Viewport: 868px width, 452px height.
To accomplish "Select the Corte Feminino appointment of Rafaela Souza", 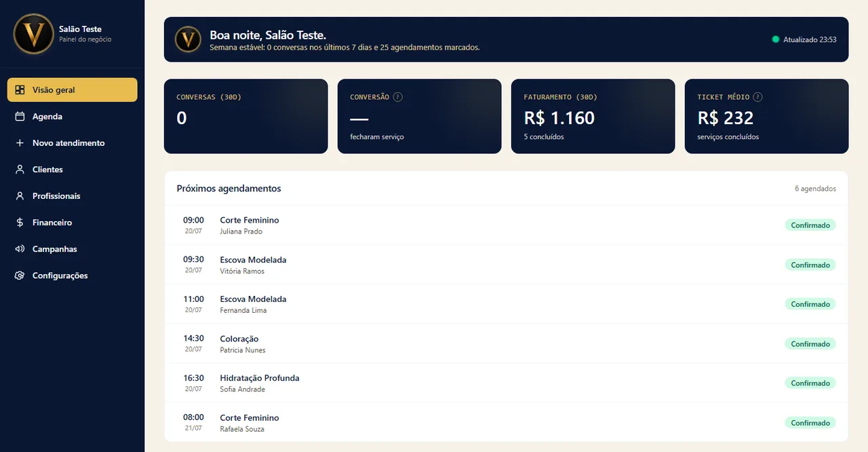I will click(x=506, y=422).
